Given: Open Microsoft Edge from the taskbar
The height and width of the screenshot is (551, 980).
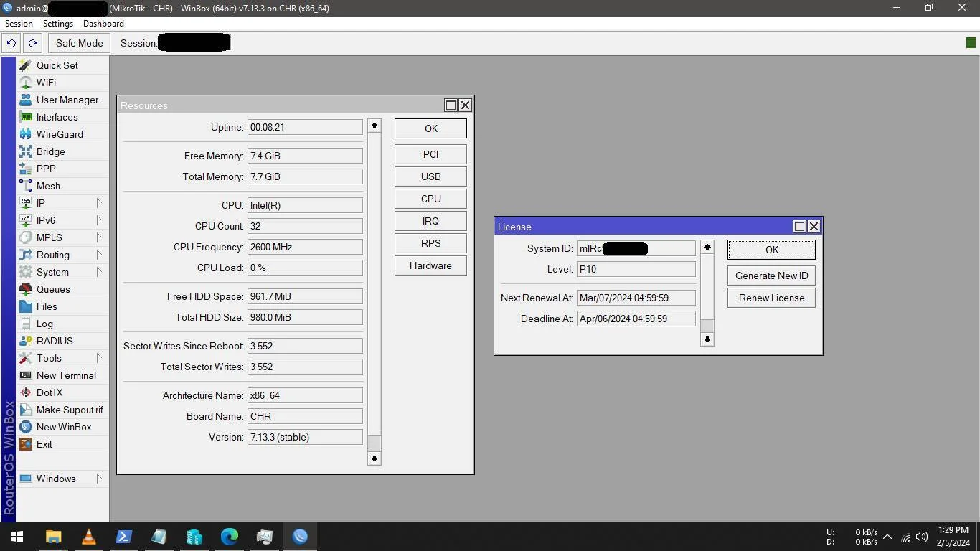Looking at the screenshot, I should (230, 537).
